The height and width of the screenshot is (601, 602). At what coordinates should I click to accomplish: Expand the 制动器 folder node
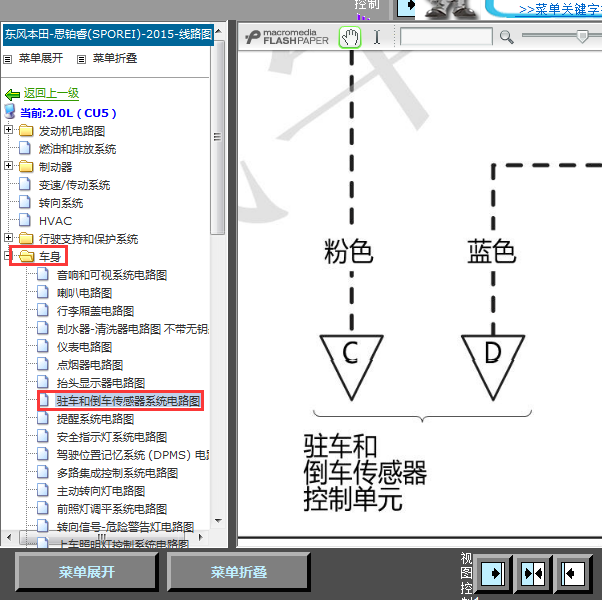(8, 166)
